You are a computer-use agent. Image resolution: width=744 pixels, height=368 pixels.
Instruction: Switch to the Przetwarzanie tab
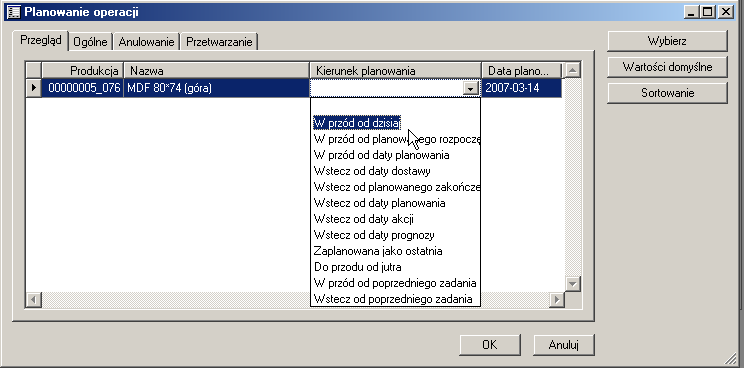tap(219, 42)
